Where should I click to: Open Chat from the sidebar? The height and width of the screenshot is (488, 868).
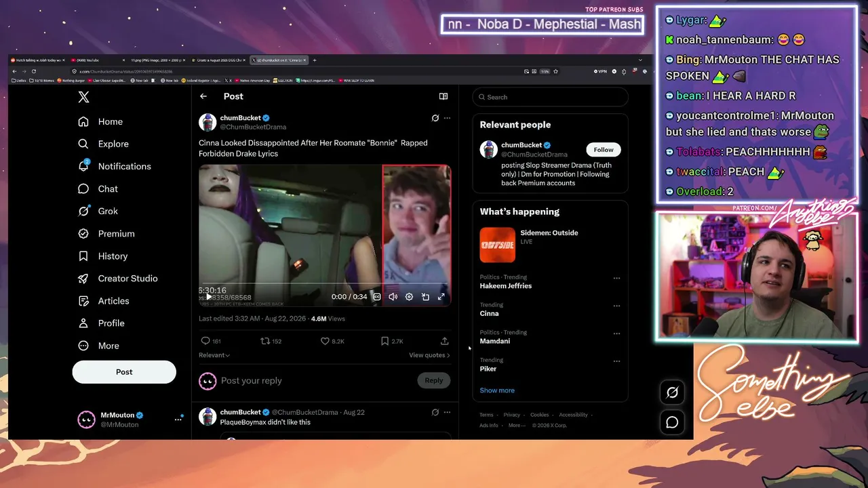click(98, 189)
